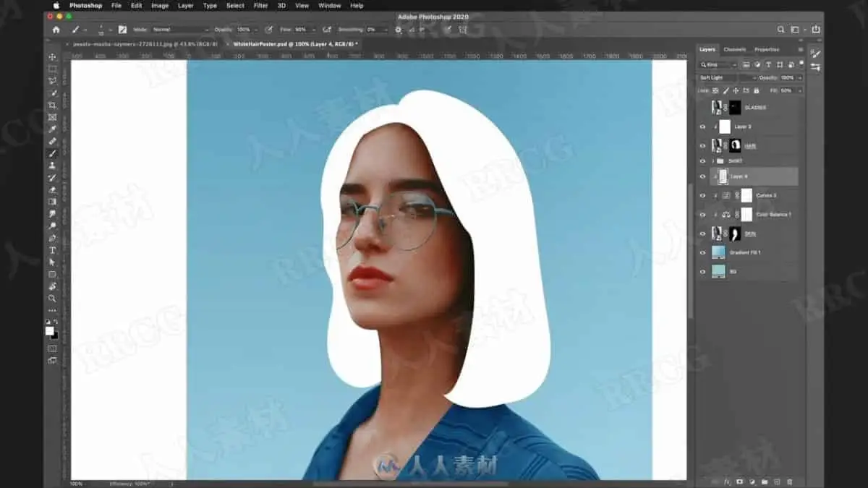This screenshot has width=868, height=488.
Task: Select the Gradient Fill 1 layer thumbnail
Action: [x=718, y=252]
